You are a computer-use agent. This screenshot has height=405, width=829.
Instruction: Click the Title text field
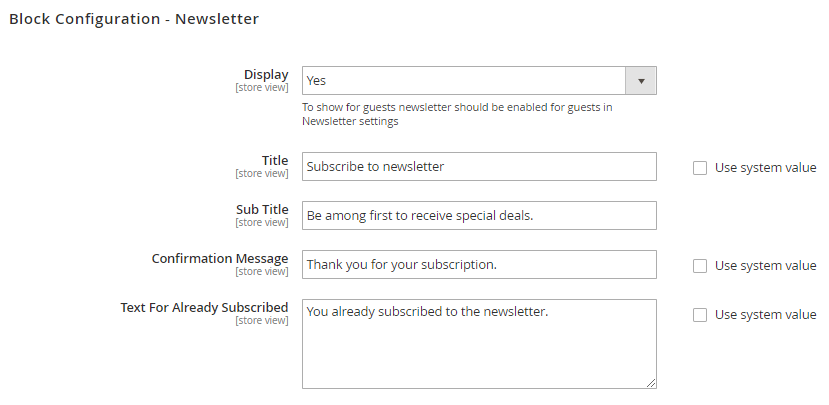point(479,167)
